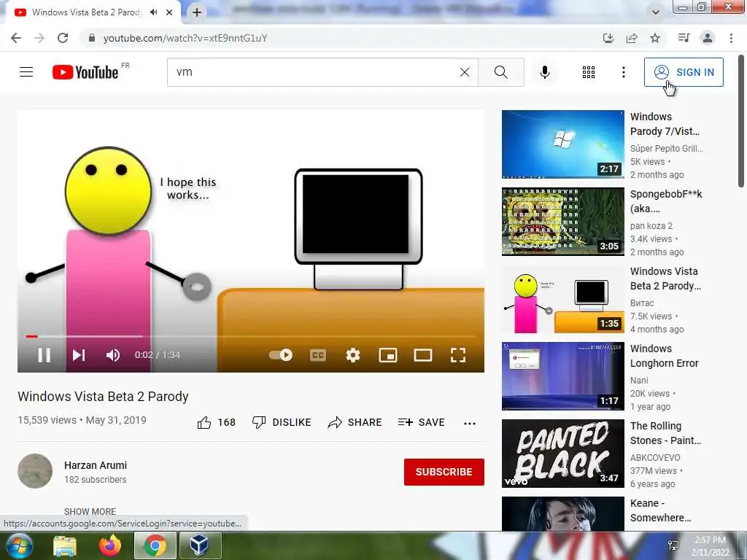Switch to VirtualBox in taskbar
This screenshot has width=747, height=560.
pyautogui.click(x=200, y=545)
